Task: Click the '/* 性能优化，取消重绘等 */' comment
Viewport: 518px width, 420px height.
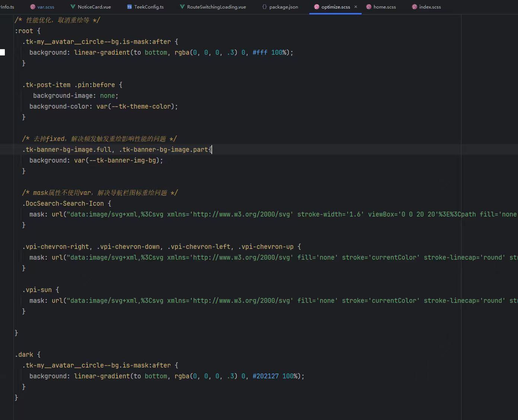Action: [57, 20]
